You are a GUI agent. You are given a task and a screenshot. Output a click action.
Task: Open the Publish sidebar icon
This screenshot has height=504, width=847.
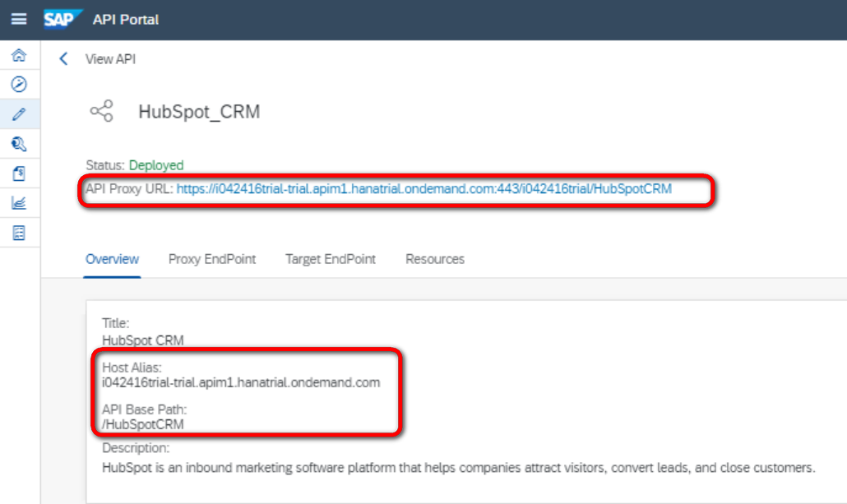(x=19, y=173)
